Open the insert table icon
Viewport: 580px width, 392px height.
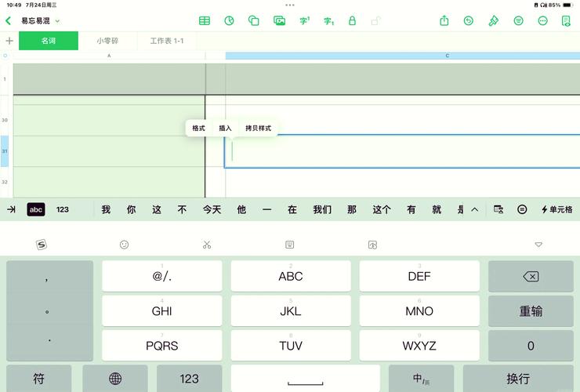pyautogui.click(x=204, y=21)
